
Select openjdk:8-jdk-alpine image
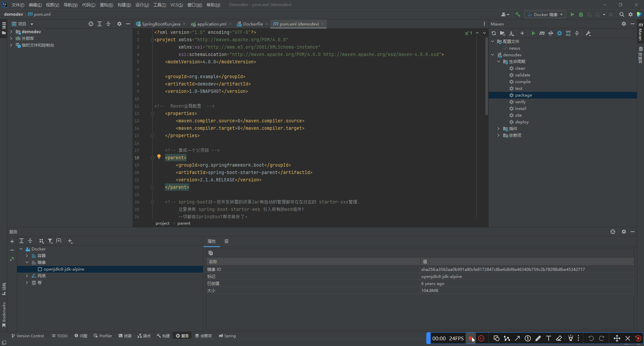pyautogui.click(x=64, y=269)
